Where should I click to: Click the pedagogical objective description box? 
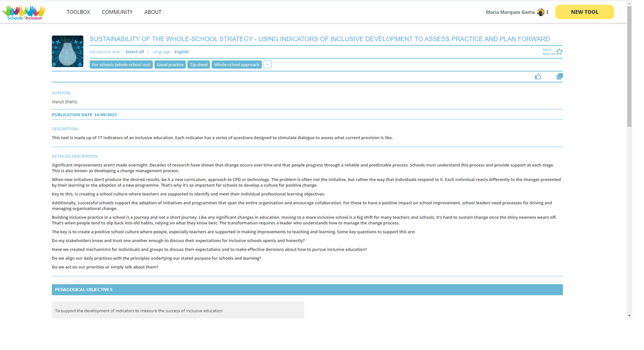tap(178, 310)
